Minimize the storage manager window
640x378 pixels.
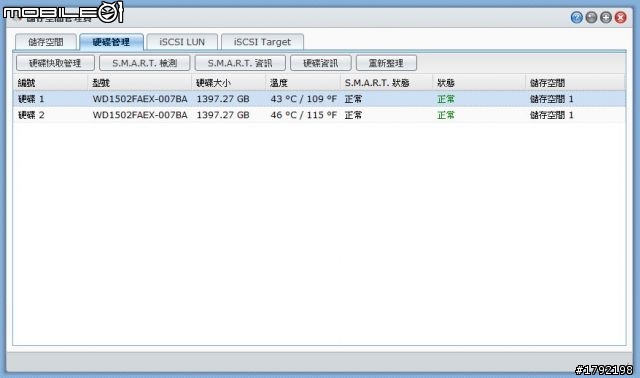591,17
